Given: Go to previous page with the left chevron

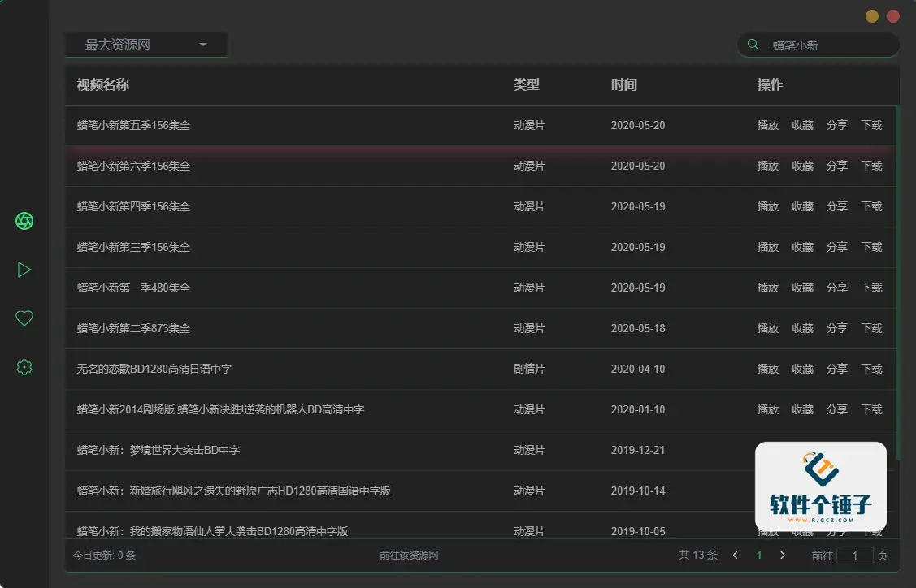Looking at the screenshot, I should 735,555.
